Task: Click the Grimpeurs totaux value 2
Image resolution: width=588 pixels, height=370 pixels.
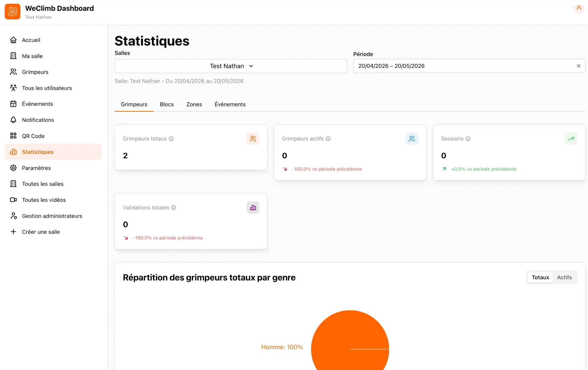Action: coord(125,156)
